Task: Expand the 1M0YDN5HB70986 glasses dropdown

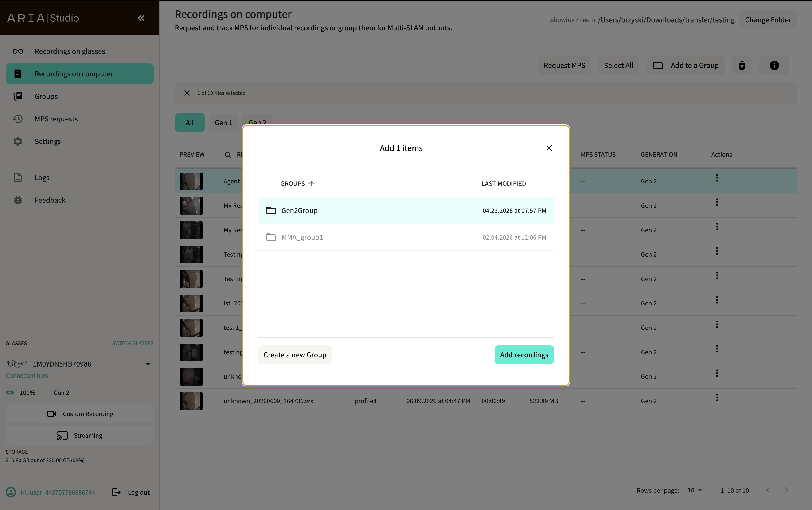Action: pyautogui.click(x=148, y=364)
